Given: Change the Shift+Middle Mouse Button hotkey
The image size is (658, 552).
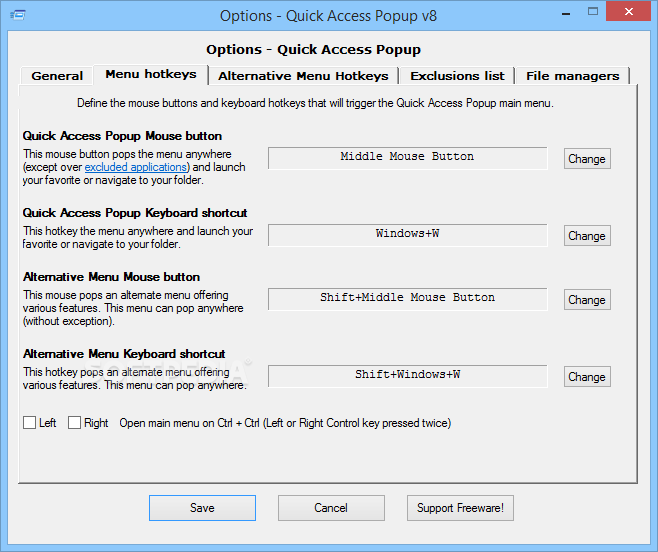Looking at the screenshot, I should 587,300.
